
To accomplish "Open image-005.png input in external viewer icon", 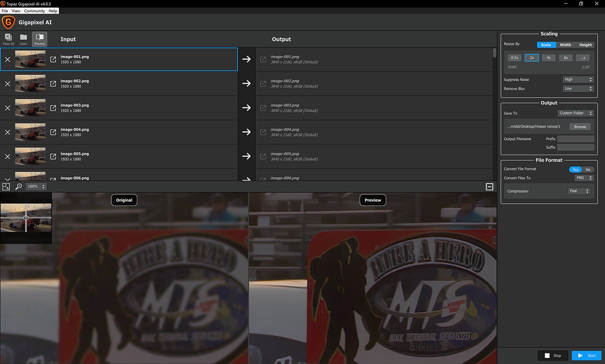I will pyautogui.click(x=53, y=156).
